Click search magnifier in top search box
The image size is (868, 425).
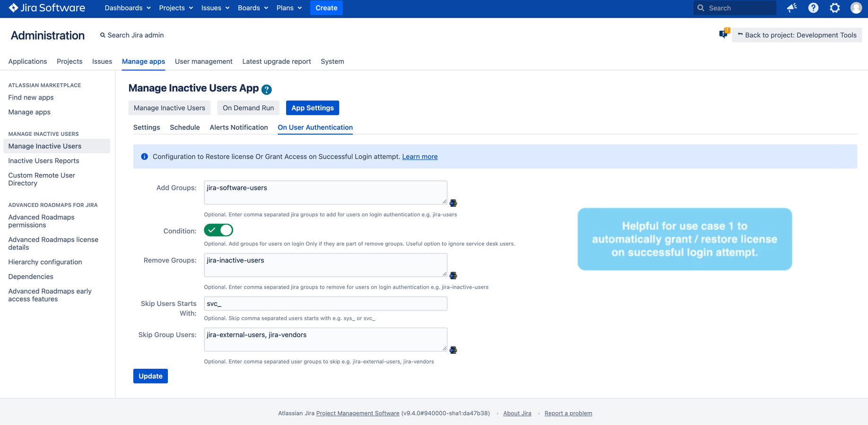click(701, 8)
